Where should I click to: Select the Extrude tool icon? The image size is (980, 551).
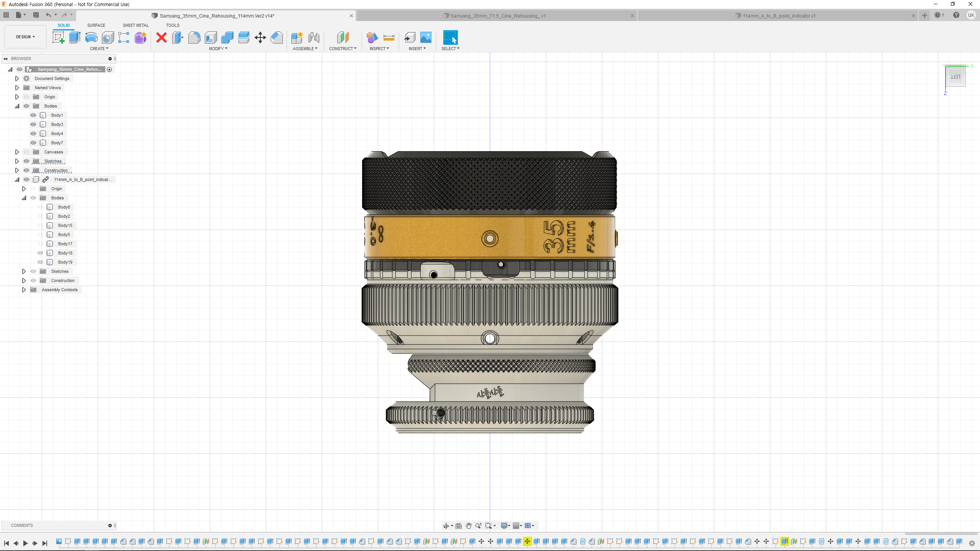[x=75, y=37]
